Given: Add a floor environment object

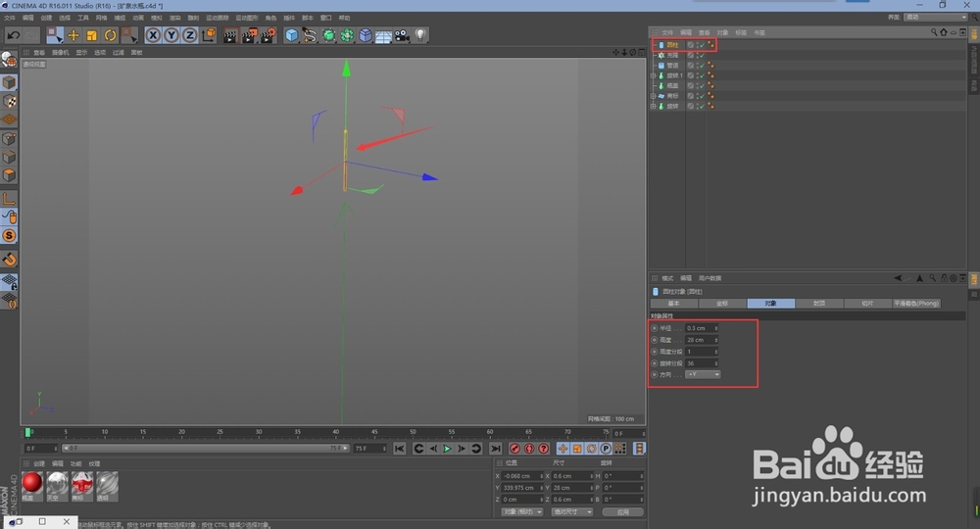Looking at the screenshot, I should coord(383,35).
